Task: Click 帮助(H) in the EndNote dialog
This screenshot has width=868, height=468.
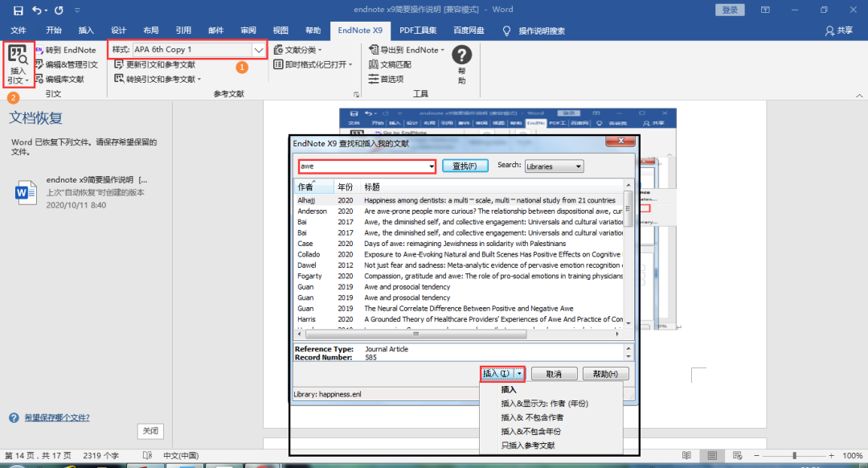Action: tap(606, 374)
